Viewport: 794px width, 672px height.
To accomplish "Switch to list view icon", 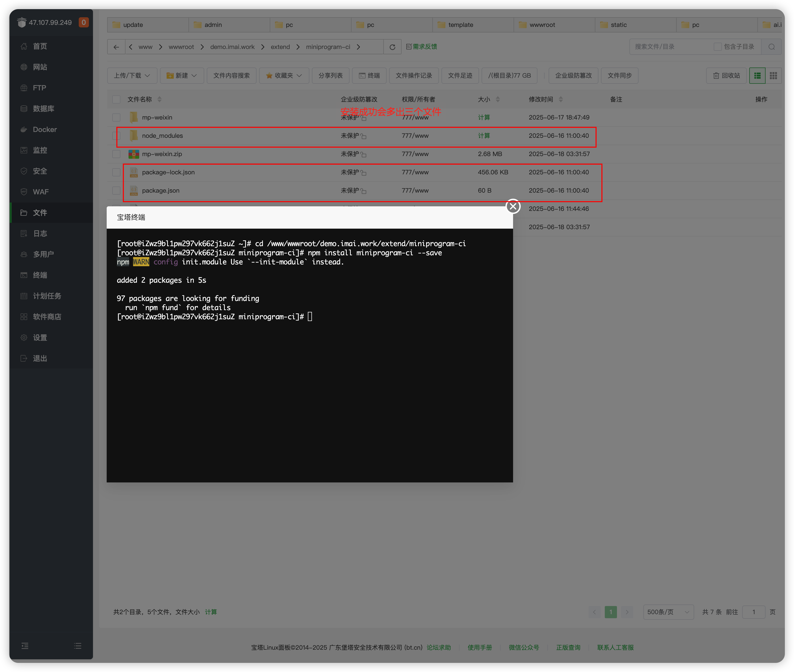I will (x=757, y=75).
